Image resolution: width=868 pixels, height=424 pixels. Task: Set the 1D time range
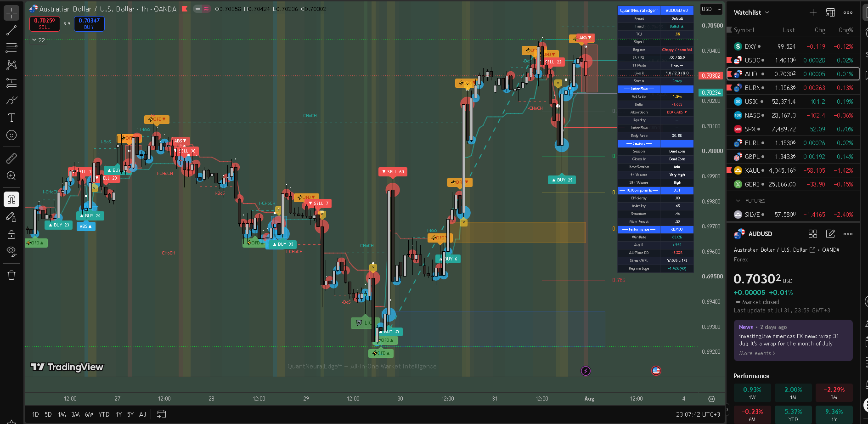pyautogui.click(x=35, y=414)
